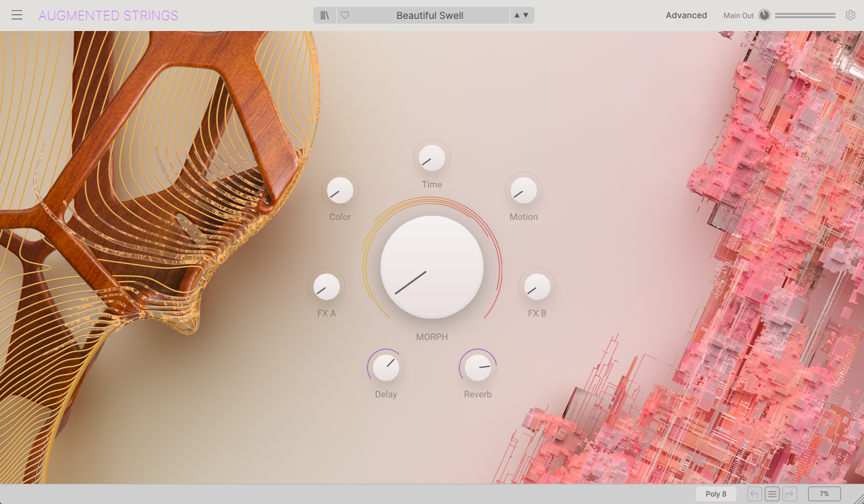Click the Motion macro knob
Image resolution: width=864 pixels, height=504 pixels.
pyautogui.click(x=524, y=191)
